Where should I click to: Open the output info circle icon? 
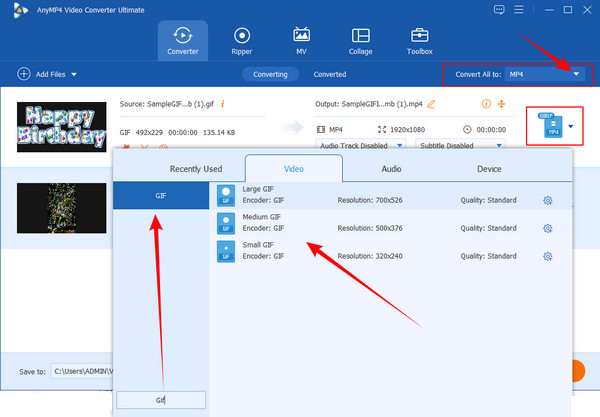tap(486, 104)
